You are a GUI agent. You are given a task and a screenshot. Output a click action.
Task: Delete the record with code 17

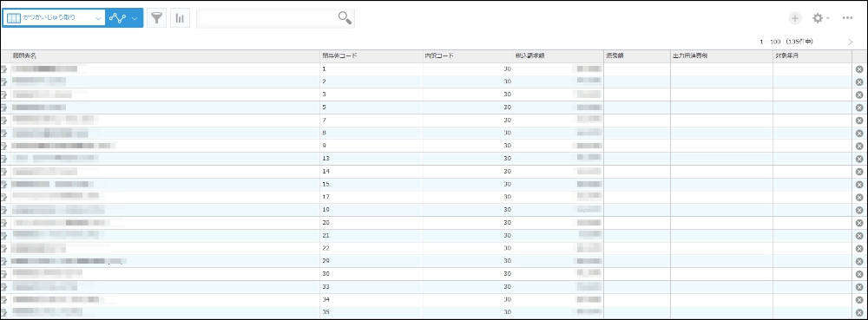859,197
